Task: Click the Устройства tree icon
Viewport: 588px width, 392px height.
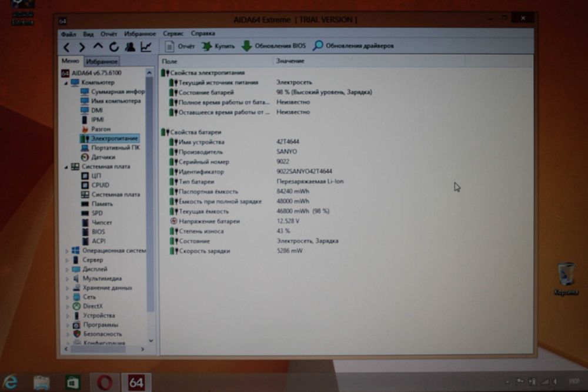Action: coord(76,316)
